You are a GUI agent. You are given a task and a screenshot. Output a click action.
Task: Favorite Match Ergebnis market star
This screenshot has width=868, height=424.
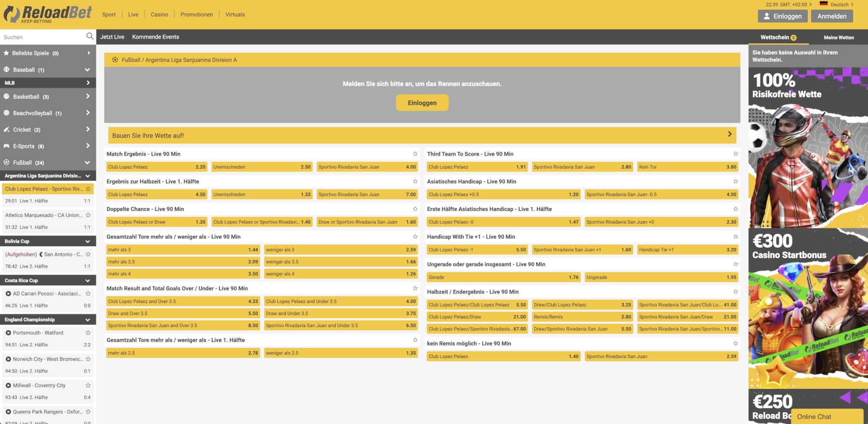pos(415,154)
